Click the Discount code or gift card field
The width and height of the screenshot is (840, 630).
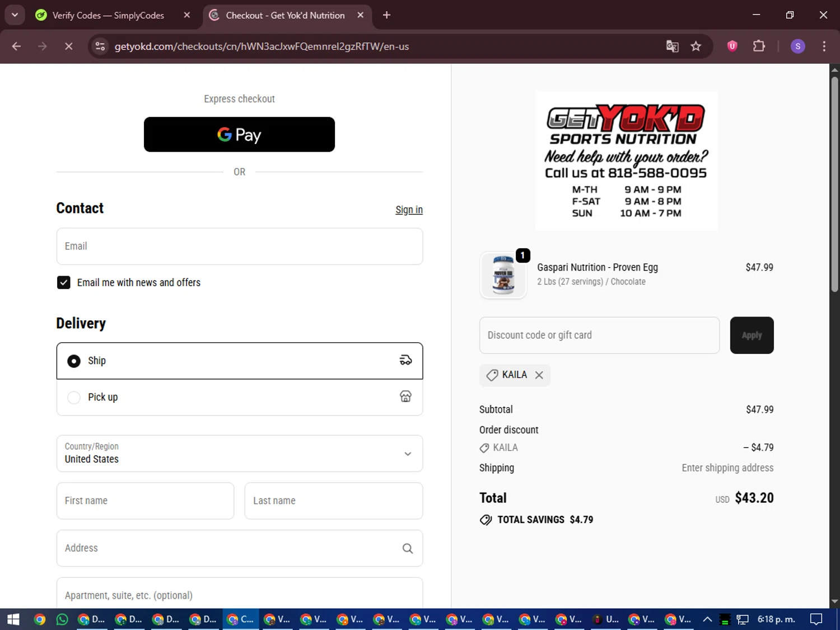pos(599,335)
